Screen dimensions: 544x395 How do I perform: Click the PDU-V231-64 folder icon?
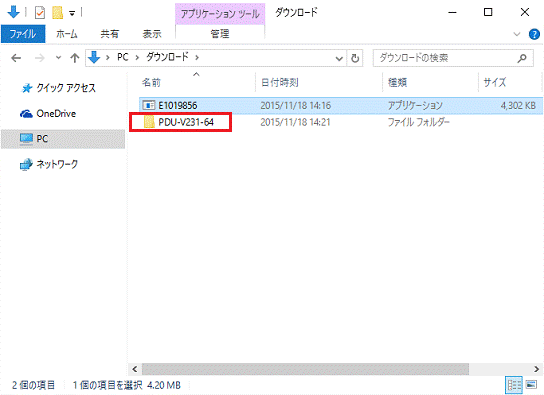149,122
